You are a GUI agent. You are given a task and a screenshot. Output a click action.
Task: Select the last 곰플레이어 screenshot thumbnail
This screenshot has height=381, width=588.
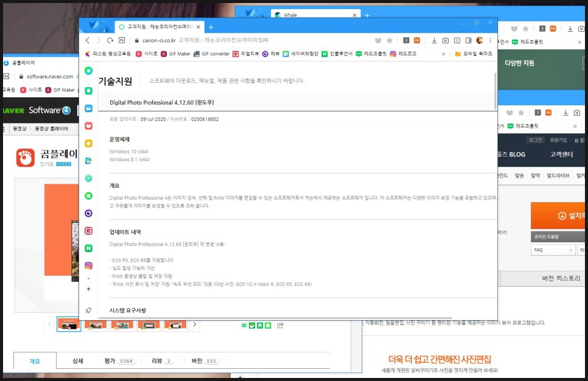(x=175, y=324)
